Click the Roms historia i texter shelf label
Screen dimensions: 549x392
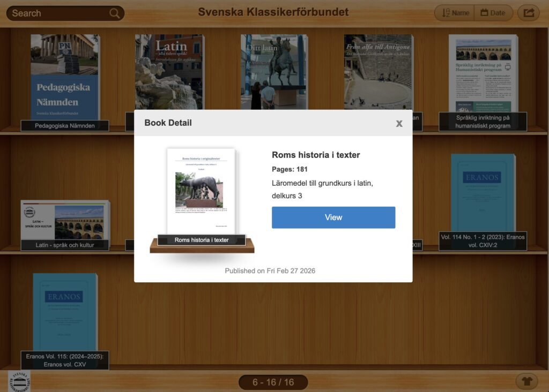tap(202, 240)
